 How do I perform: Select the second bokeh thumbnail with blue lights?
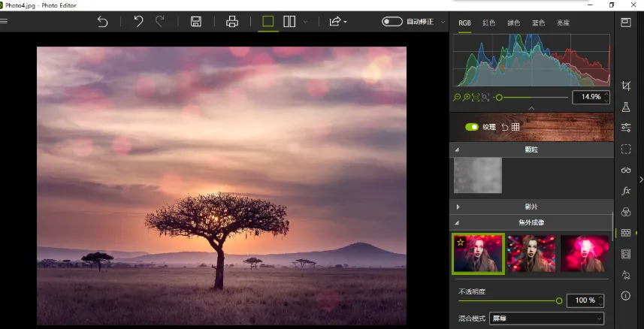[531, 253]
